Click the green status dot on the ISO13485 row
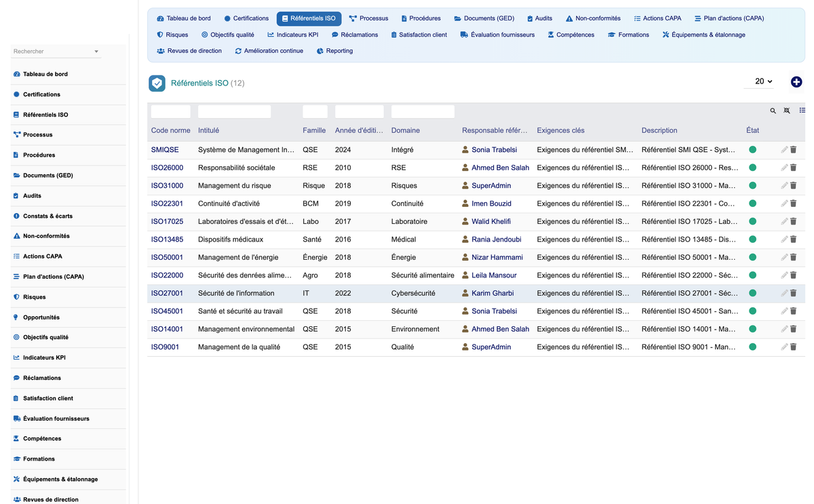This screenshot has width=814, height=504. coord(752,239)
